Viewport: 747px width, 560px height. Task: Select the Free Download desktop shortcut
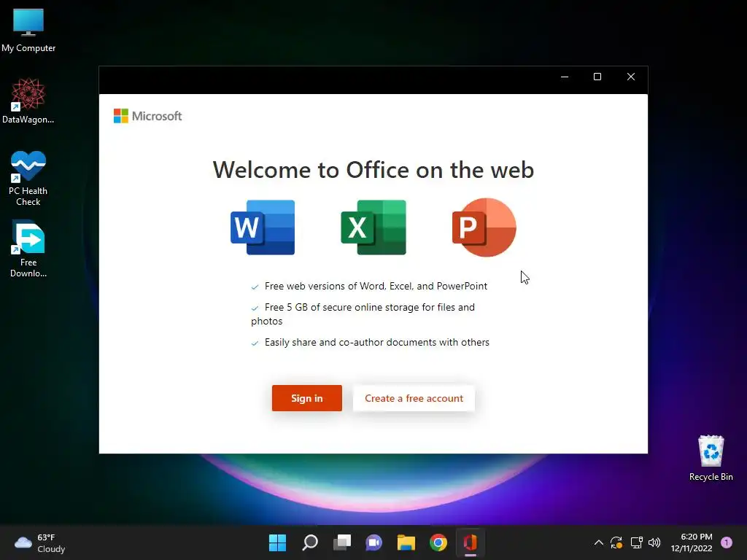click(28, 249)
